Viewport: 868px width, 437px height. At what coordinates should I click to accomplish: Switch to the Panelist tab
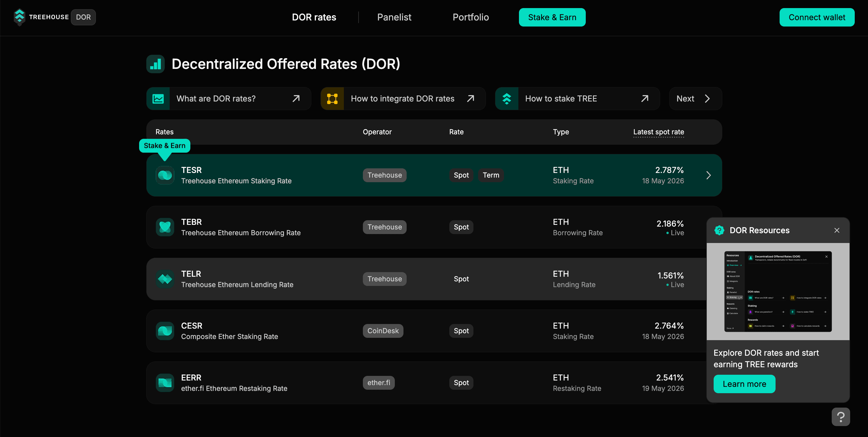click(x=394, y=17)
